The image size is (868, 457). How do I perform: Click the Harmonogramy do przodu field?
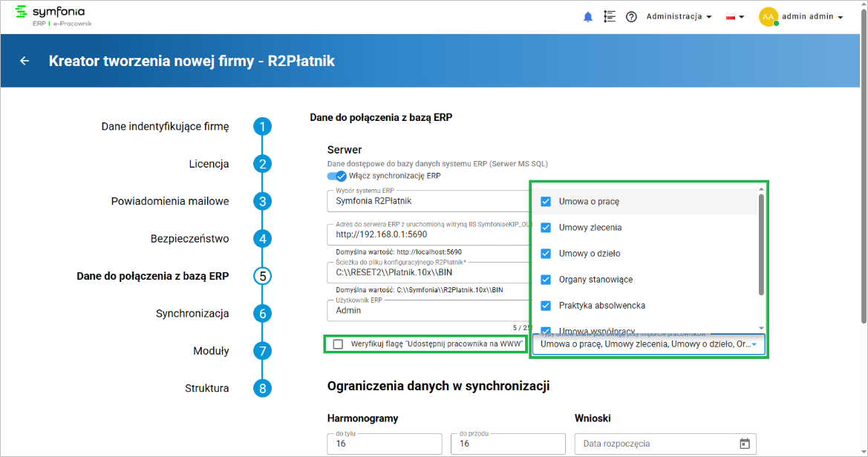[508, 444]
